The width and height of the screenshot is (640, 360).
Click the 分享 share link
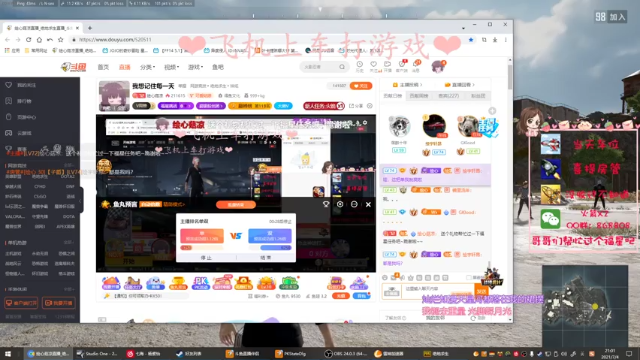coord(356,106)
